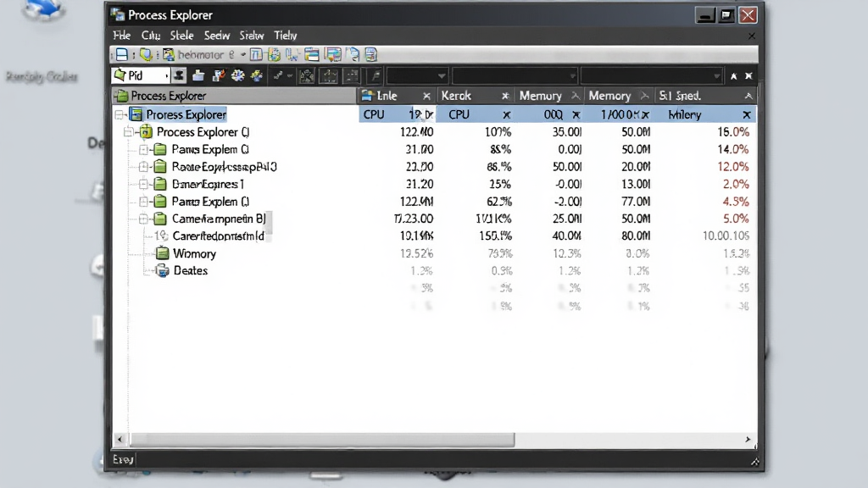Open the small arrow beside the chain link icon
The height and width of the screenshot is (488, 868).
pos(290,75)
